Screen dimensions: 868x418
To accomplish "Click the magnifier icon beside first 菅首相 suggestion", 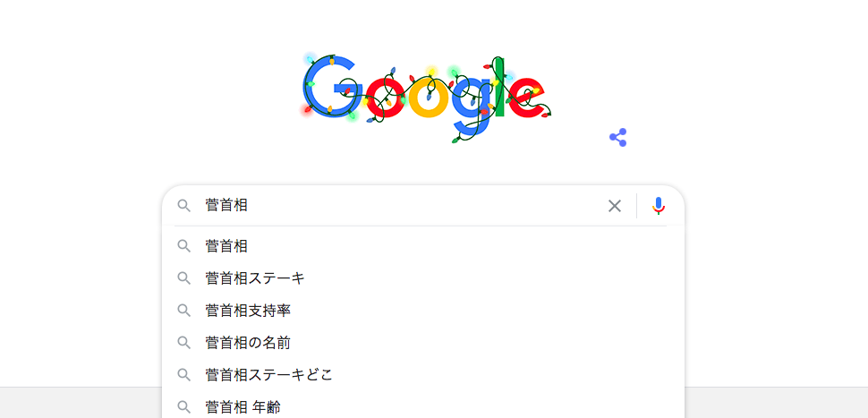I will point(183,246).
